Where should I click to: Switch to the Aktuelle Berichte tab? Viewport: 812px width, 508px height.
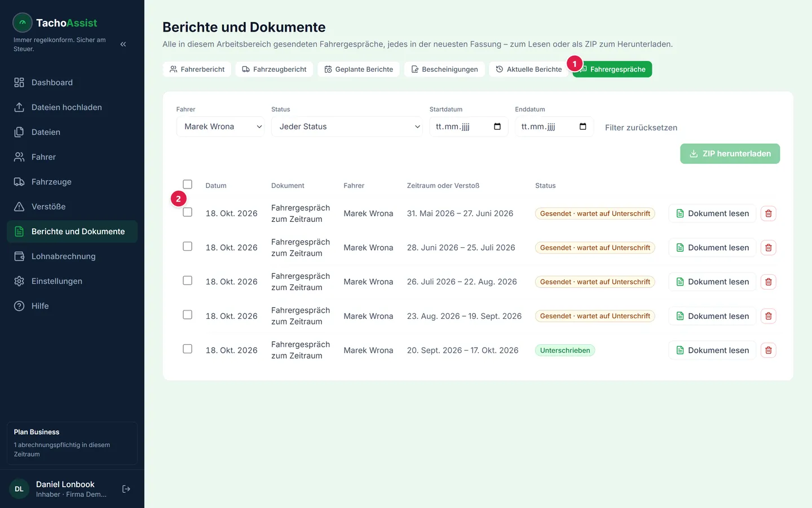(x=529, y=69)
